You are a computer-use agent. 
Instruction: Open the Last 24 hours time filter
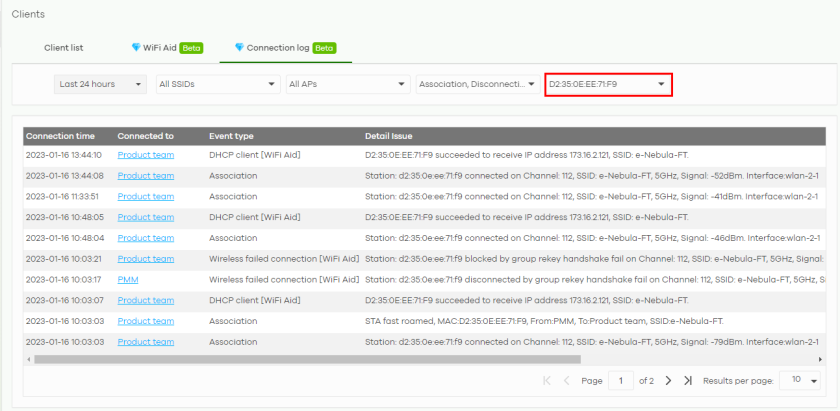[x=99, y=84]
